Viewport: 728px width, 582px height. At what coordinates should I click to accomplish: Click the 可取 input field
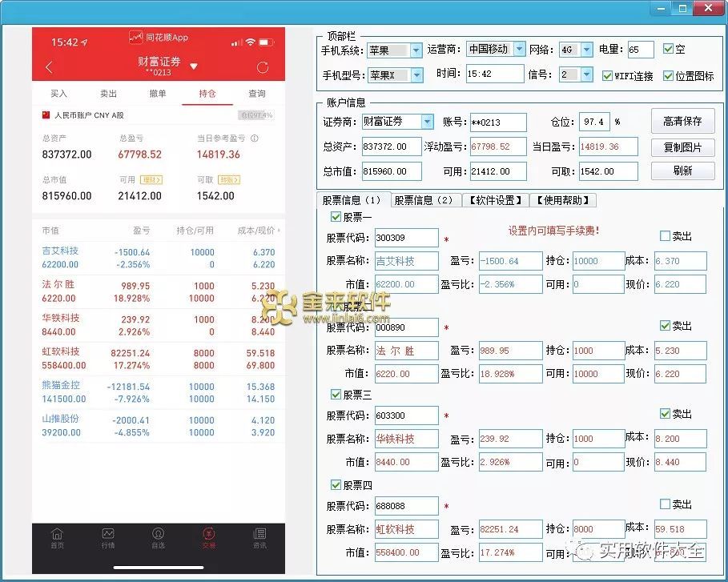[x=608, y=171]
